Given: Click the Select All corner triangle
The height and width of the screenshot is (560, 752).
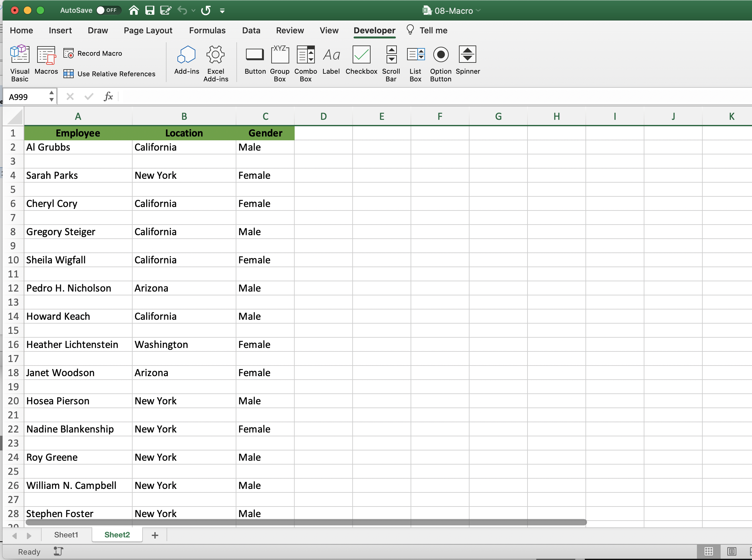Looking at the screenshot, I should tap(14, 117).
